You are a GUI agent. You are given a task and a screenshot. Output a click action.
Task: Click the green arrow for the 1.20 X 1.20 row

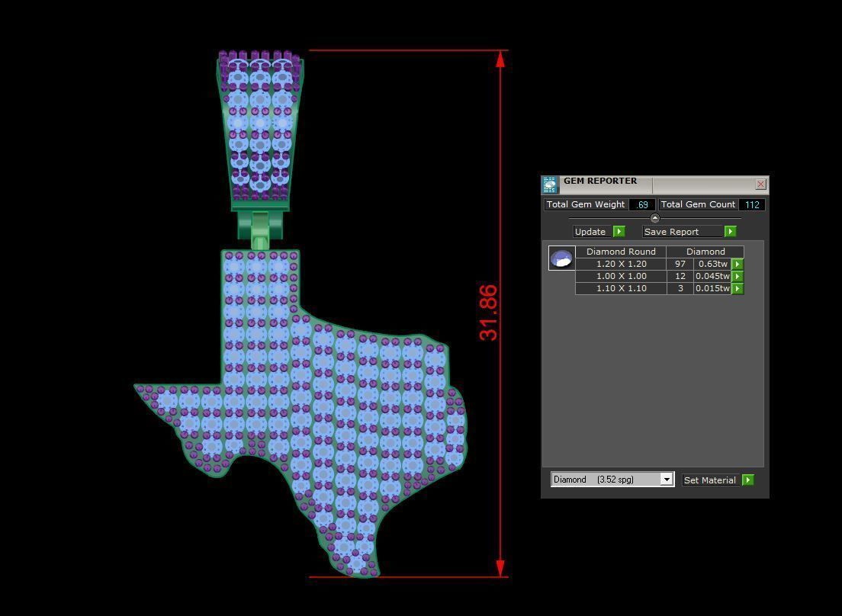pyautogui.click(x=738, y=264)
